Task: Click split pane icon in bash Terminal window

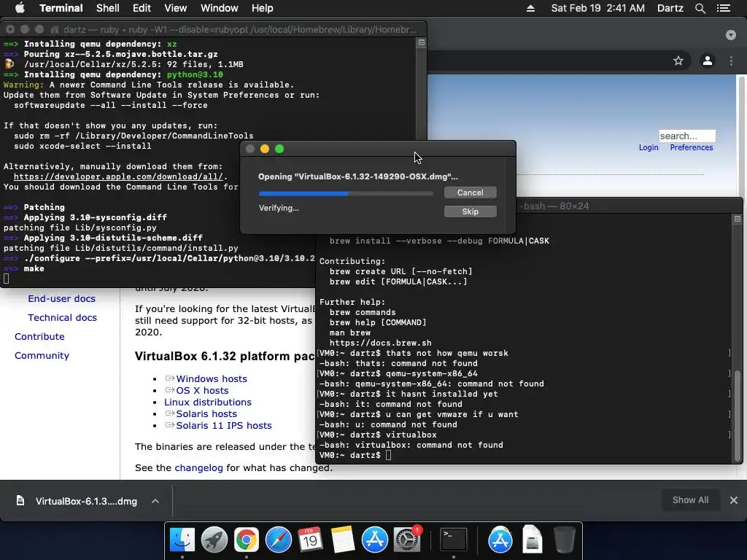Action: 737,219
